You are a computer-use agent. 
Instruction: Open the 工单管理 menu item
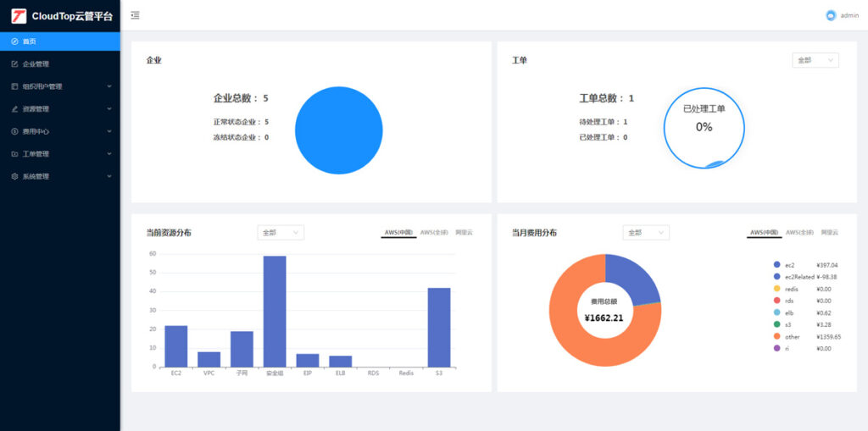[x=36, y=154]
